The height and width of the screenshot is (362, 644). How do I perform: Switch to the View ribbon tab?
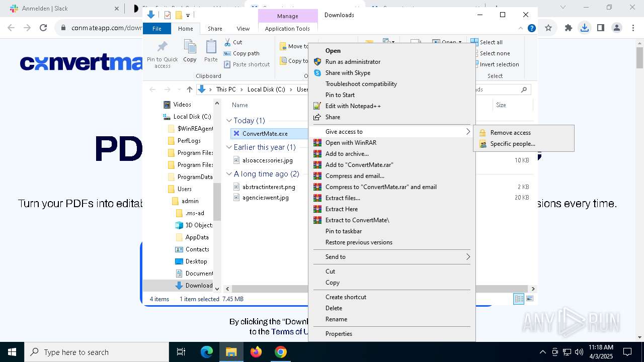coord(243,29)
